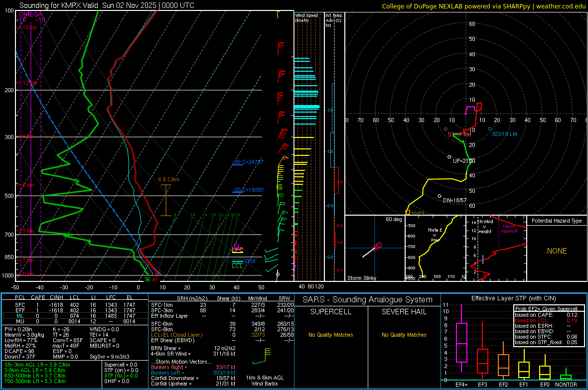Click the NONTOR box plot label
588x390 pixels.
pos(566,385)
